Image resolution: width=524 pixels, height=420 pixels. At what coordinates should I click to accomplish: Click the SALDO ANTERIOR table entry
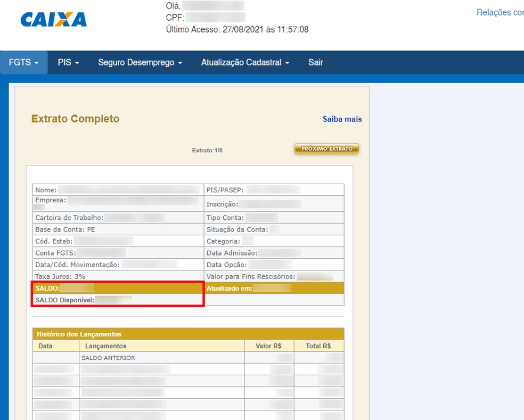coord(109,357)
